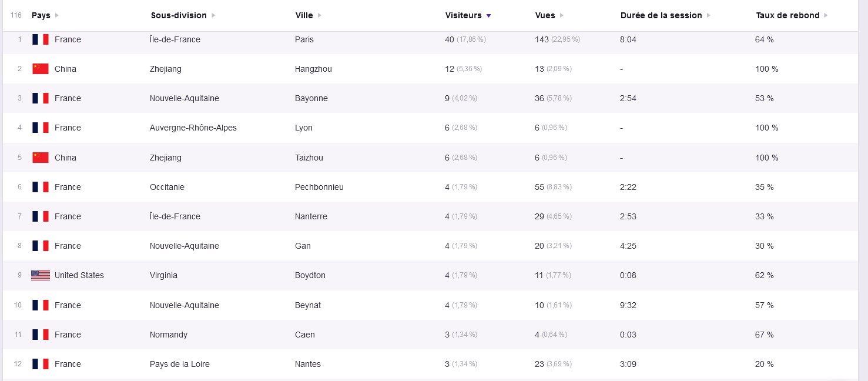Click the France flag in Caen row
This screenshot has height=381, width=868.
click(x=41, y=335)
